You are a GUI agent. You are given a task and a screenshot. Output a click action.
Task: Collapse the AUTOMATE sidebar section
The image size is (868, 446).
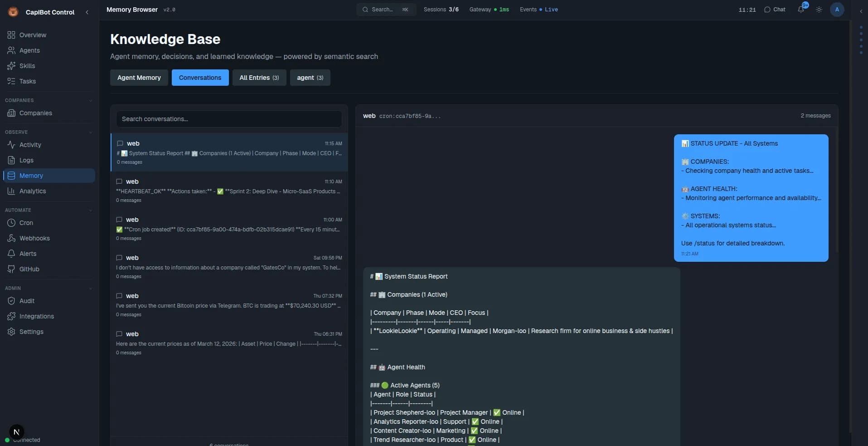(x=91, y=210)
